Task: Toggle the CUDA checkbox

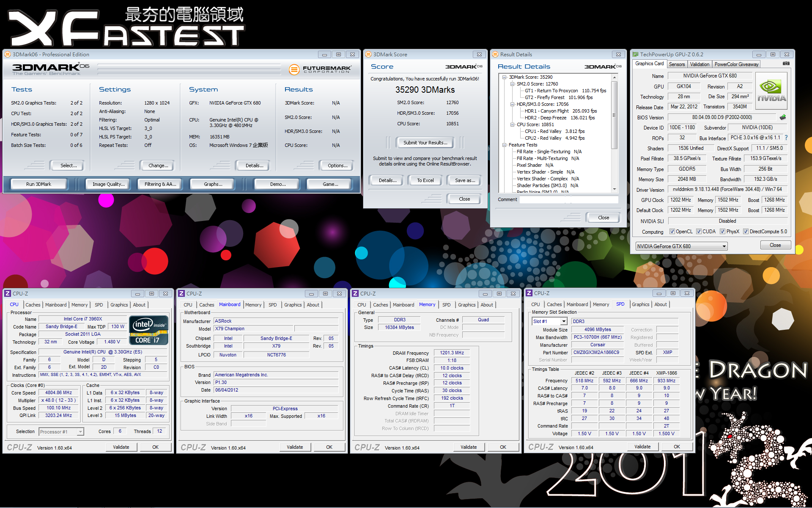Action: (699, 232)
